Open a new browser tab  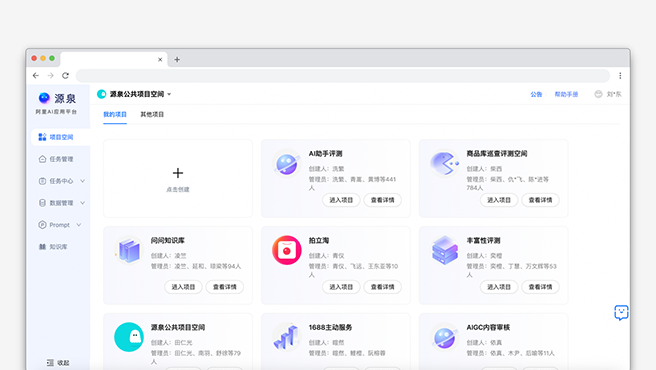(x=177, y=59)
